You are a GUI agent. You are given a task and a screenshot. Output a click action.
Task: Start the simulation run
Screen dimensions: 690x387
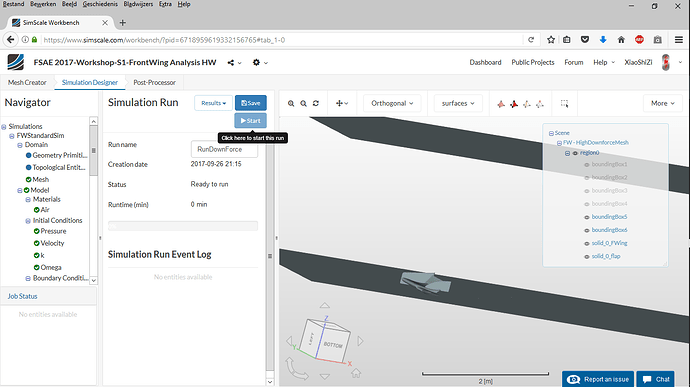(x=251, y=121)
